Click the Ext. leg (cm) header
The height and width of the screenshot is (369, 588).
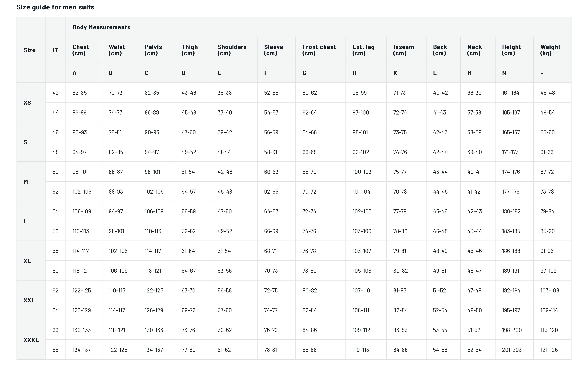tap(363, 50)
